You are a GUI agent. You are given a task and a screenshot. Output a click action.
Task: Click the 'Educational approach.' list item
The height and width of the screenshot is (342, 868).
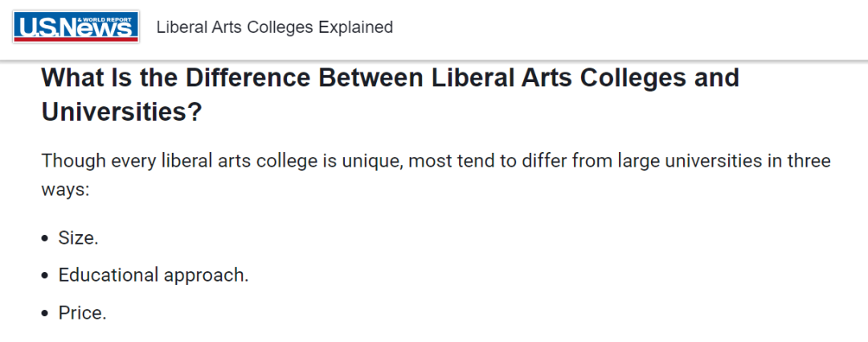pyautogui.click(x=154, y=275)
